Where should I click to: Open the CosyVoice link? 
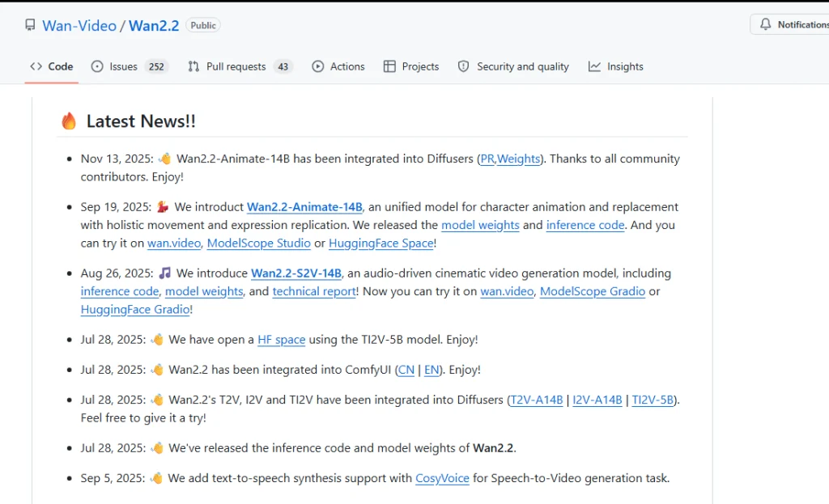click(x=442, y=478)
